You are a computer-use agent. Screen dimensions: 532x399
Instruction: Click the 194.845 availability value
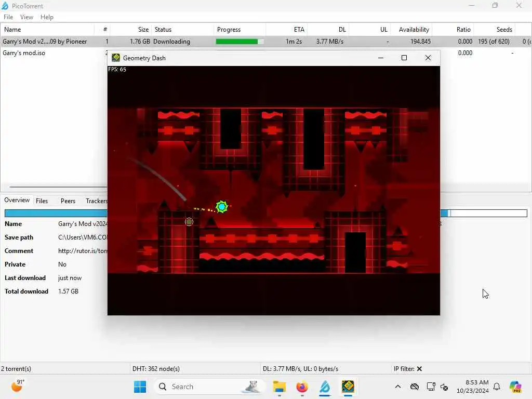[x=420, y=42]
